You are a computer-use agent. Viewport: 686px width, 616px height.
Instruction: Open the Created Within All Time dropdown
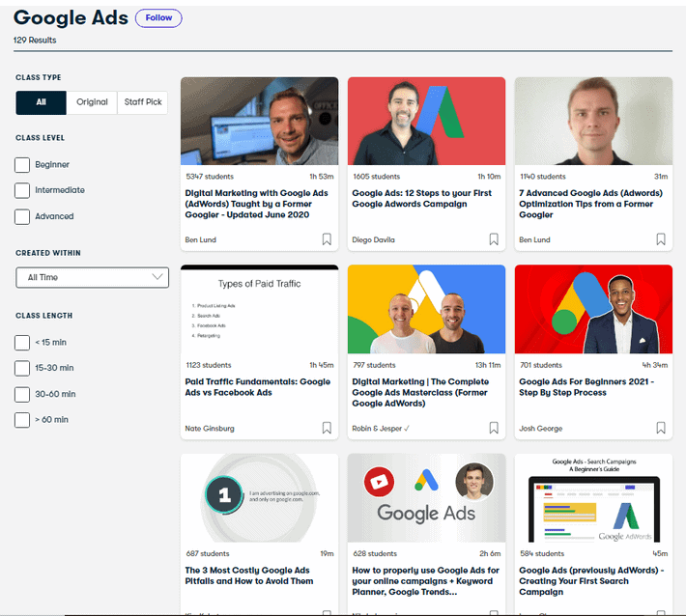(x=93, y=277)
